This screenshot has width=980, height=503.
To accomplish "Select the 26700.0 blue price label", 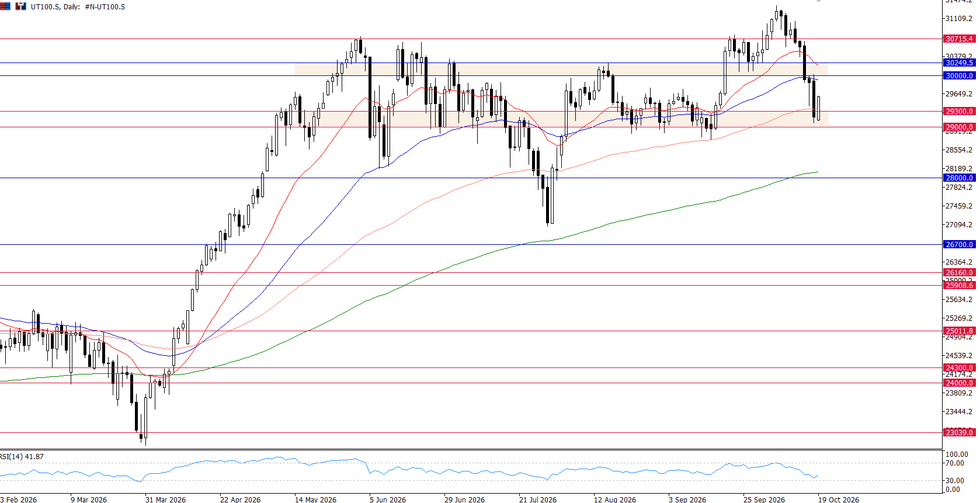I will [959, 245].
